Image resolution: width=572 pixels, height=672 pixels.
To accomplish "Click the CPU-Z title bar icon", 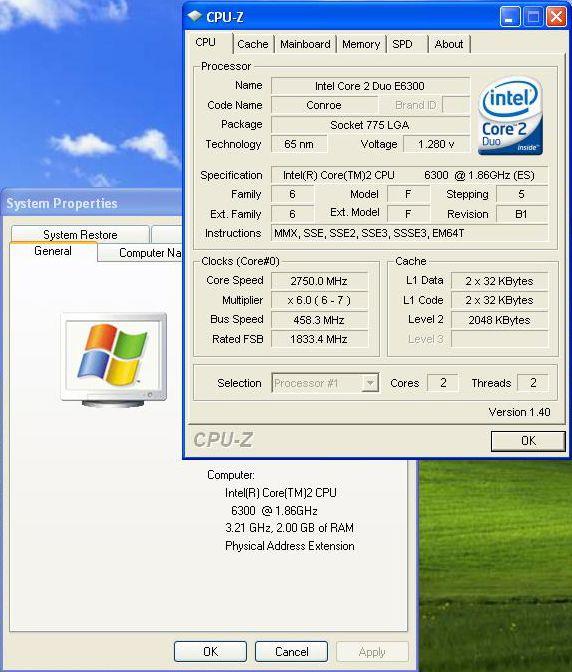I will [195, 17].
